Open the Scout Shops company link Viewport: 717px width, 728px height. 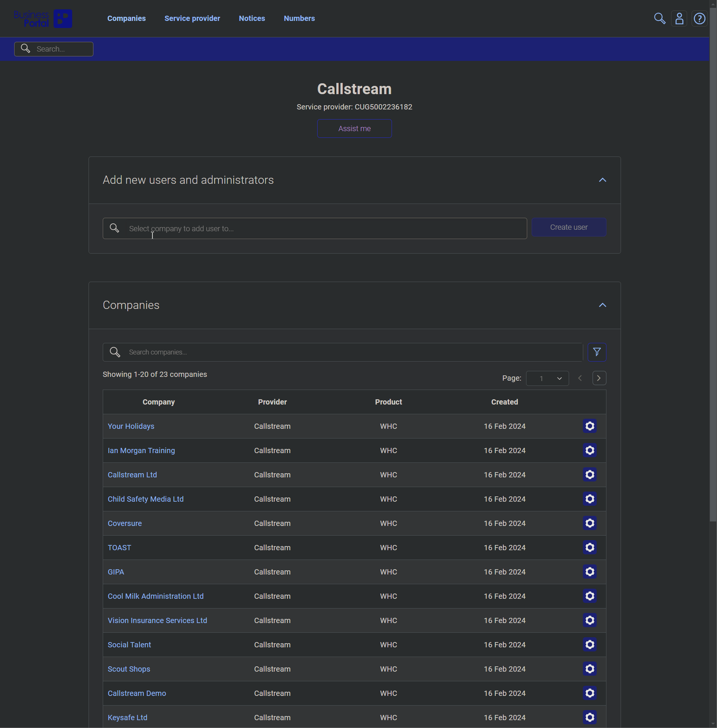point(129,669)
